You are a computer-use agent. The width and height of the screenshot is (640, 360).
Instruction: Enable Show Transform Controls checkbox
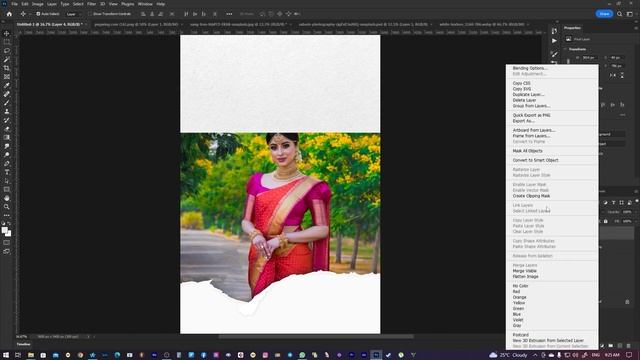click(90, 14)
